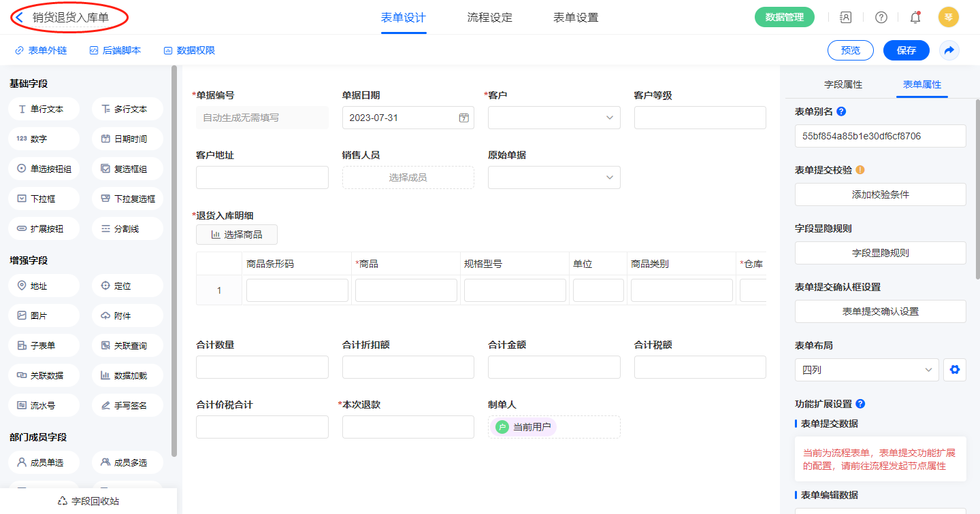
Task: Click the 表单别名 input field
Action: [x=880, y=136]
